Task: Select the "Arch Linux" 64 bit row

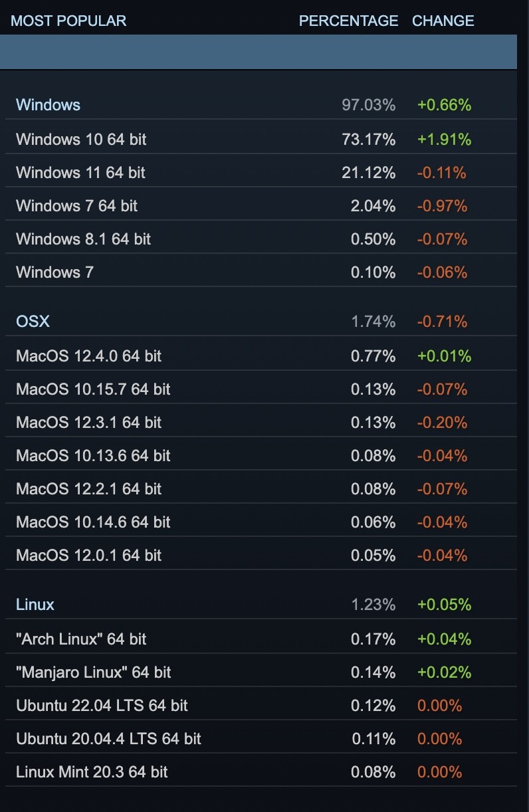Action: [261, 639]
